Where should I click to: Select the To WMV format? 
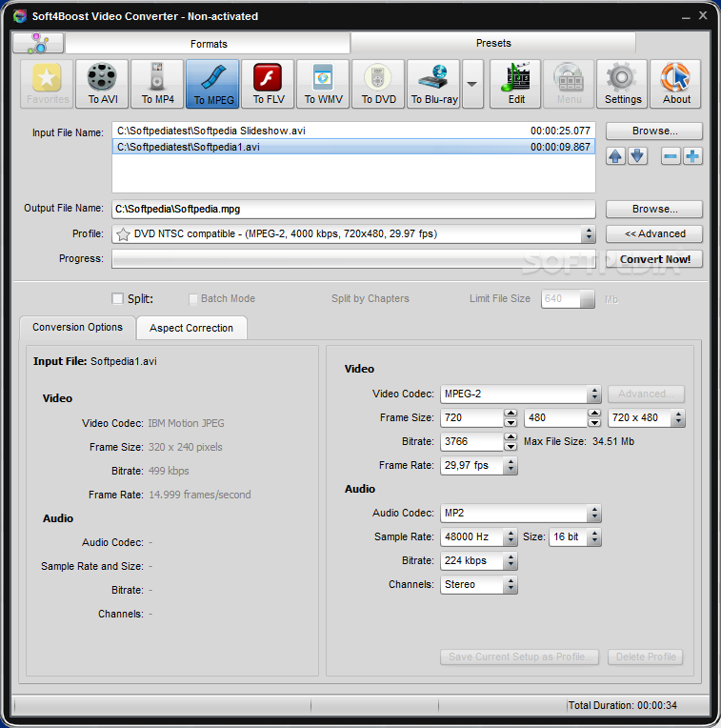pos(323,84)
